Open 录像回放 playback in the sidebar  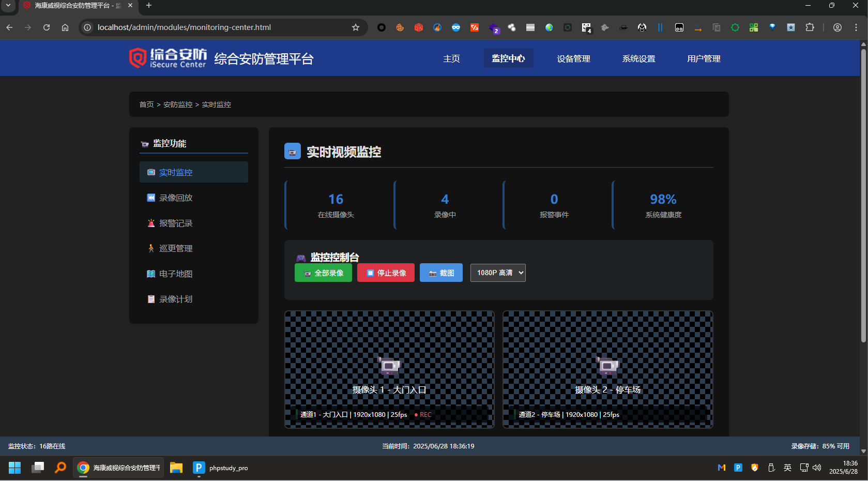175,198
